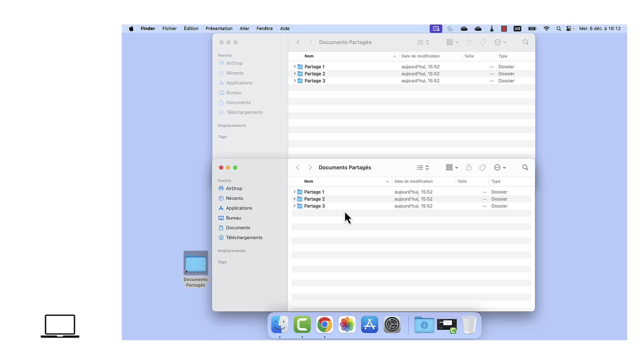Select Applications in front window sidebar
Viewport: 644px width, 362px height.
coord(239,208)
